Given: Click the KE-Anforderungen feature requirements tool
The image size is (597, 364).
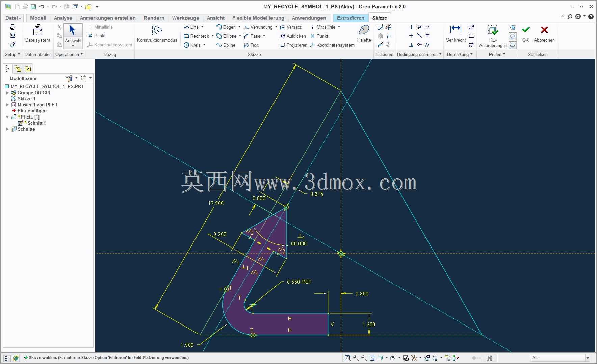Looking at the screenshot, I should coord(493,36).
